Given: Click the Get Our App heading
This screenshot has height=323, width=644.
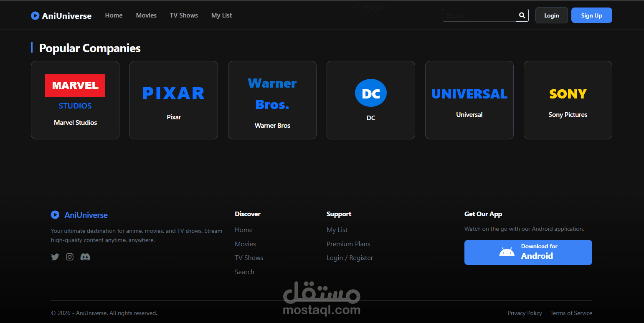Looking at the screenshot, I should click(483, 214).
